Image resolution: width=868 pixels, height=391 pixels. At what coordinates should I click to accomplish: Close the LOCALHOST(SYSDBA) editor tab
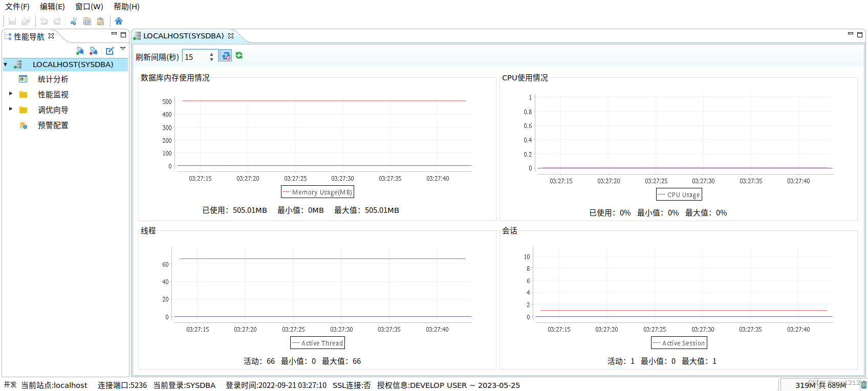[x=231, y=36]
